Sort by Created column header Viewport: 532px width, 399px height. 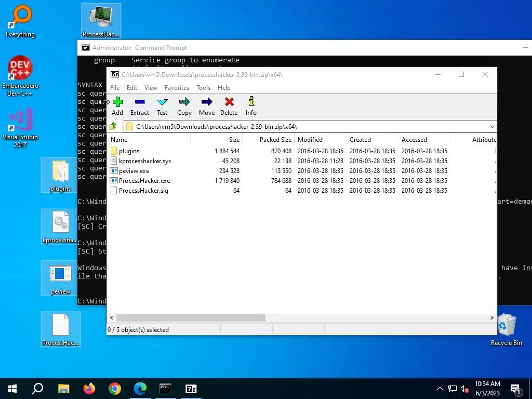tap(372, 139)
